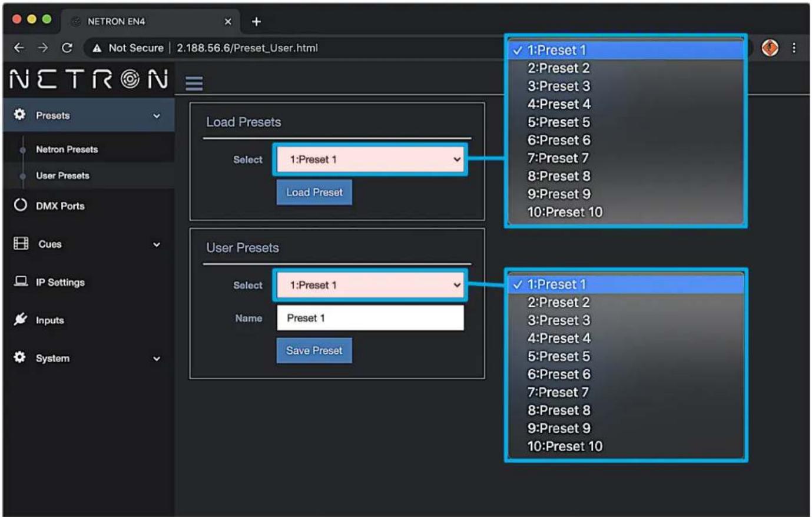Click the Save Preset button
The height and width of the screenshot is (517, 812).
314,350
